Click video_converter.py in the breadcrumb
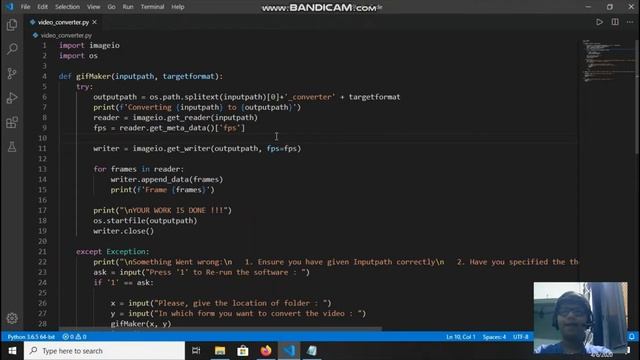 (66, 36)
